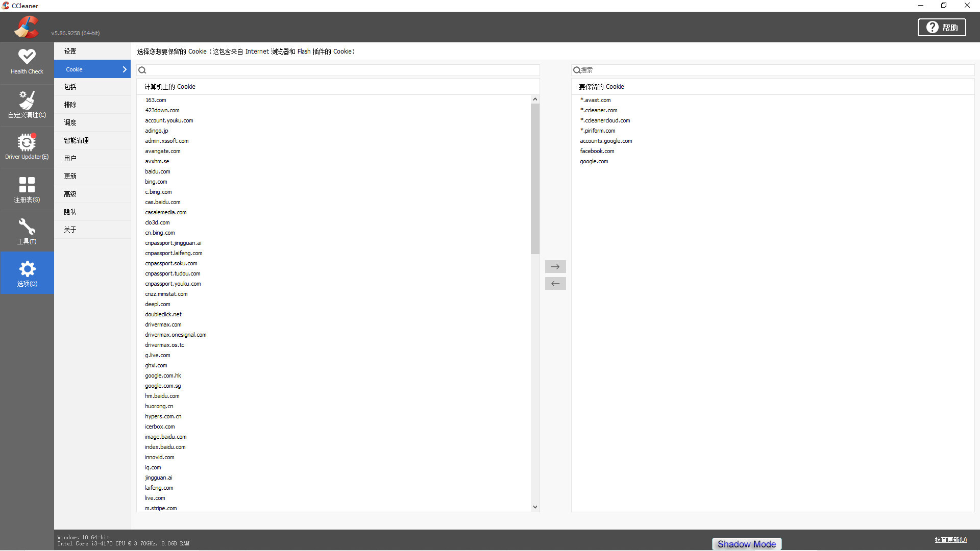The image size is (980, 551).
Task: Select kept cookie *.piriform.com
Action: 598,131
